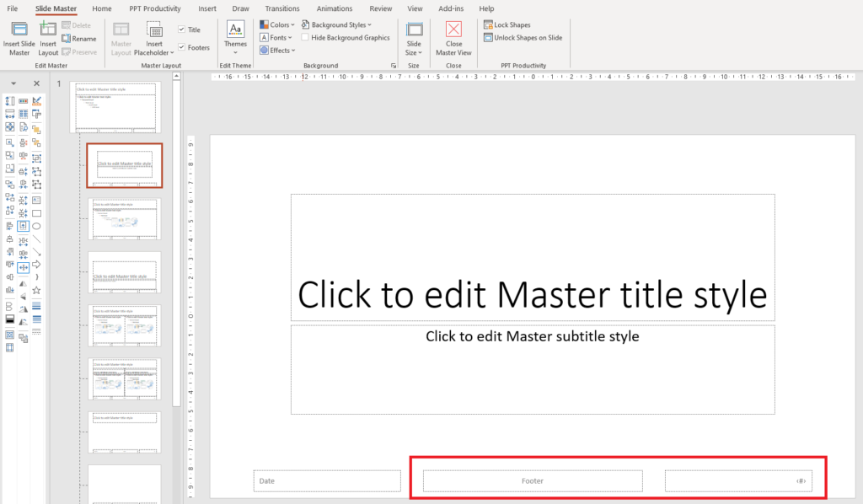The height and width of the screenshot is (504, 863).
Task: Toggle the Title checkbox
Action: pos(182,29)
